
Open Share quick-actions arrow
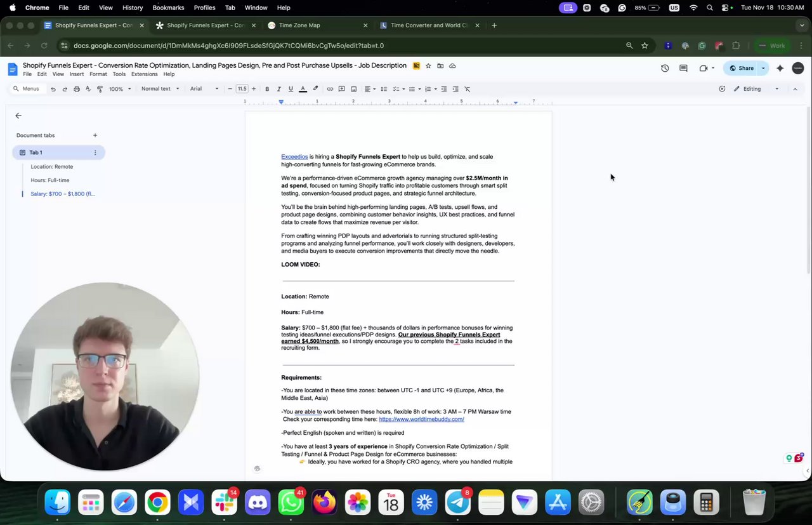coord(763,68)
